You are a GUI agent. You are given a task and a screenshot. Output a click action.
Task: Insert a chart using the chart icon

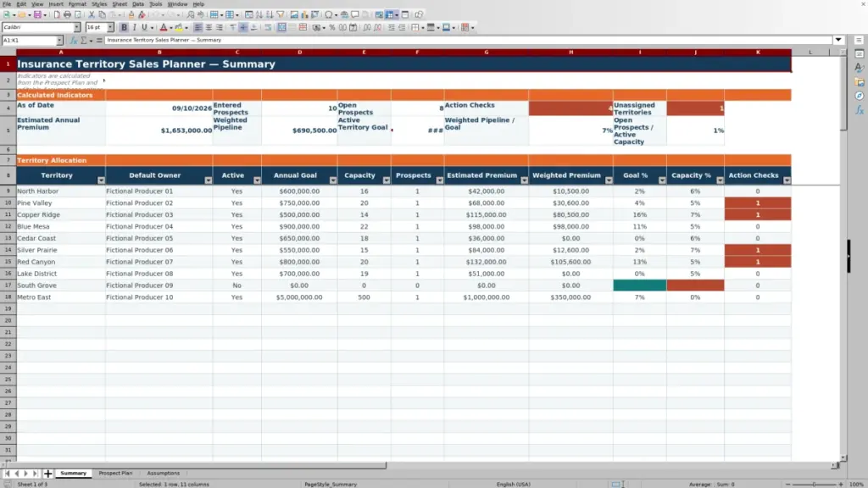(x=304, y=15)
